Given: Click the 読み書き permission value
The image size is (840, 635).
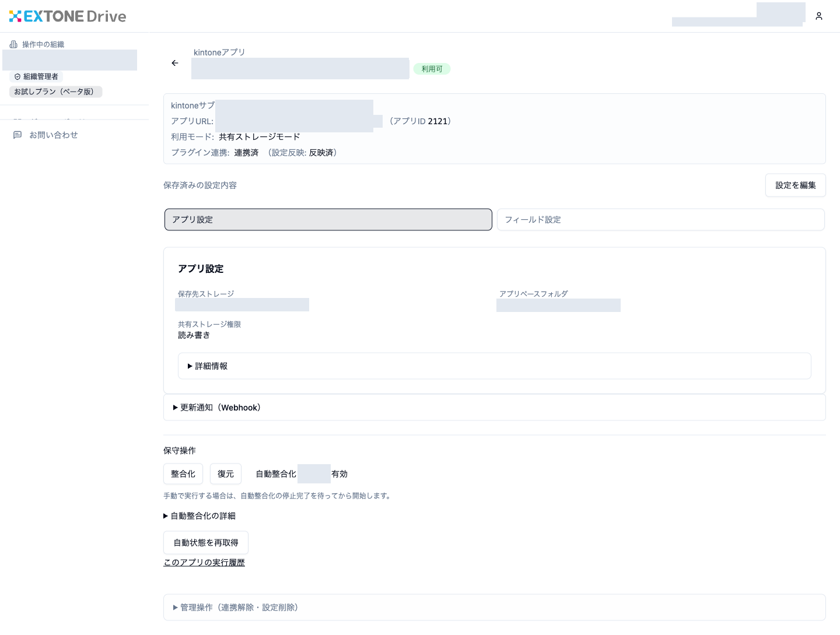Looking at the screenshot, I should click(194, 335).
